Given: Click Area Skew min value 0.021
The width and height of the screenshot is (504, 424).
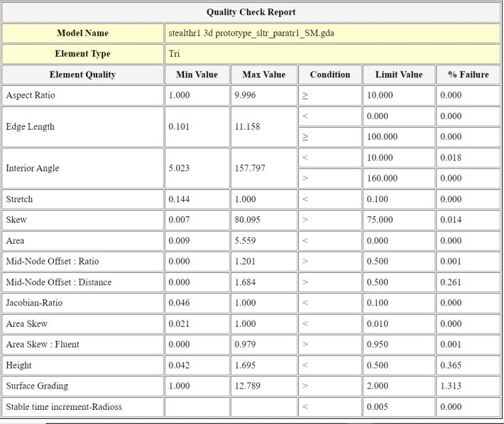Looking at the screenshot, I should 179,324.
